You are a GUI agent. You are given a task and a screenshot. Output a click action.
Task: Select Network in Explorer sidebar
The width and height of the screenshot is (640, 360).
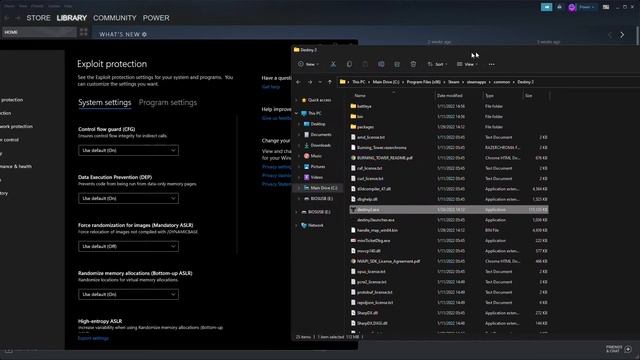316,225
